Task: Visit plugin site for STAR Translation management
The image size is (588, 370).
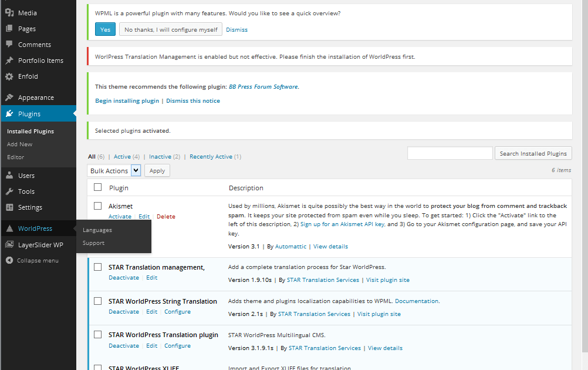Action: coord(388,280)
